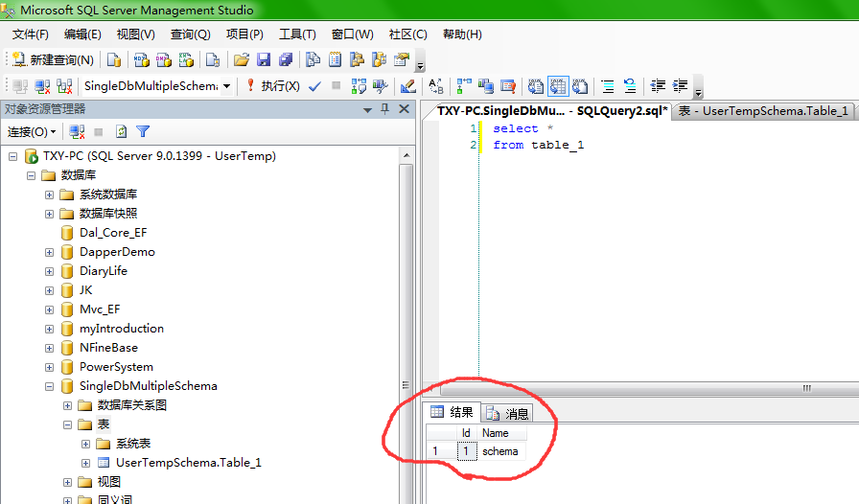Click the Disconnect icon in the SQL editor toolbar

(x=42, y=86)
